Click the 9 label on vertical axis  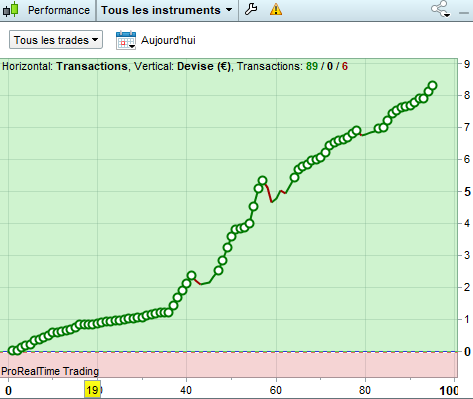tap(467, 64)
